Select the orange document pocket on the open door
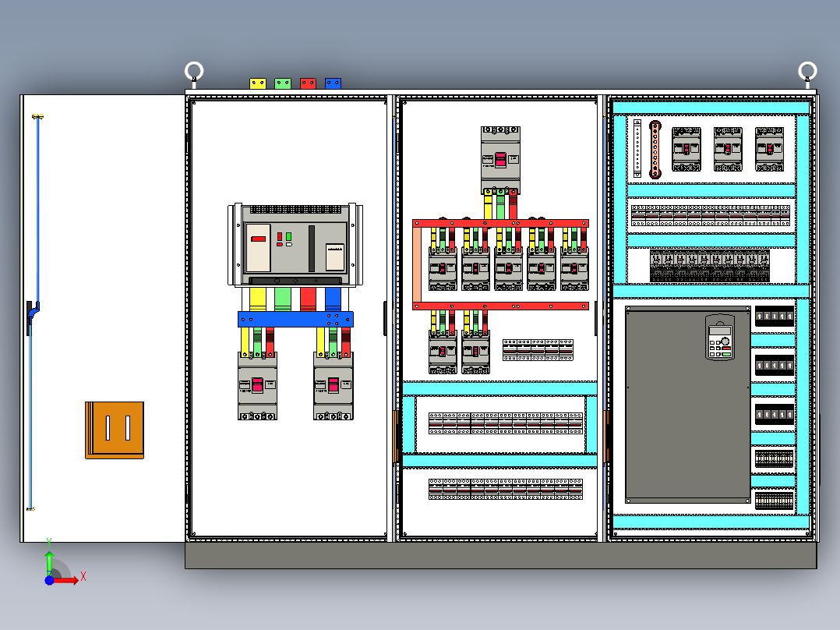 [115, 430]
